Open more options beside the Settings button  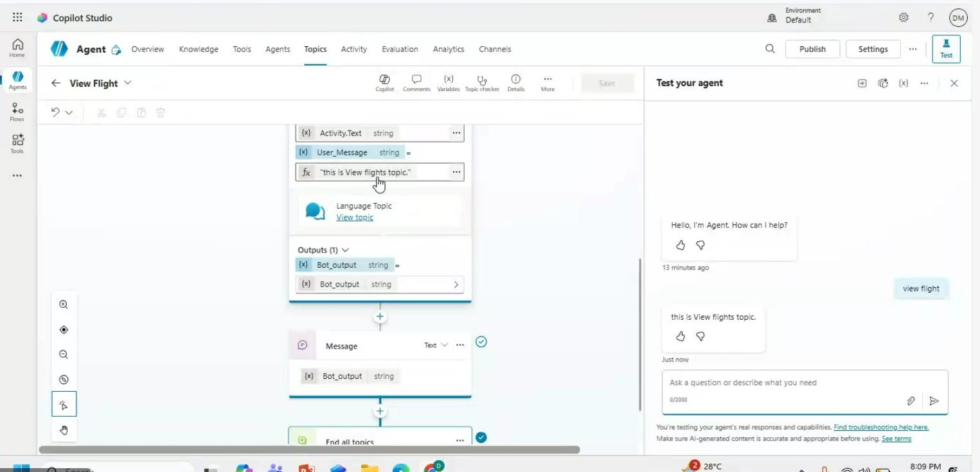tap(913, 49)
